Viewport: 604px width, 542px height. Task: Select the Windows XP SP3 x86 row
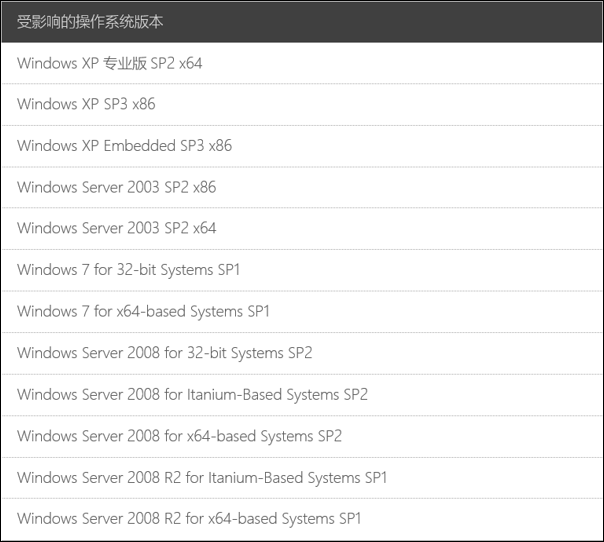(x=302, y=104)
